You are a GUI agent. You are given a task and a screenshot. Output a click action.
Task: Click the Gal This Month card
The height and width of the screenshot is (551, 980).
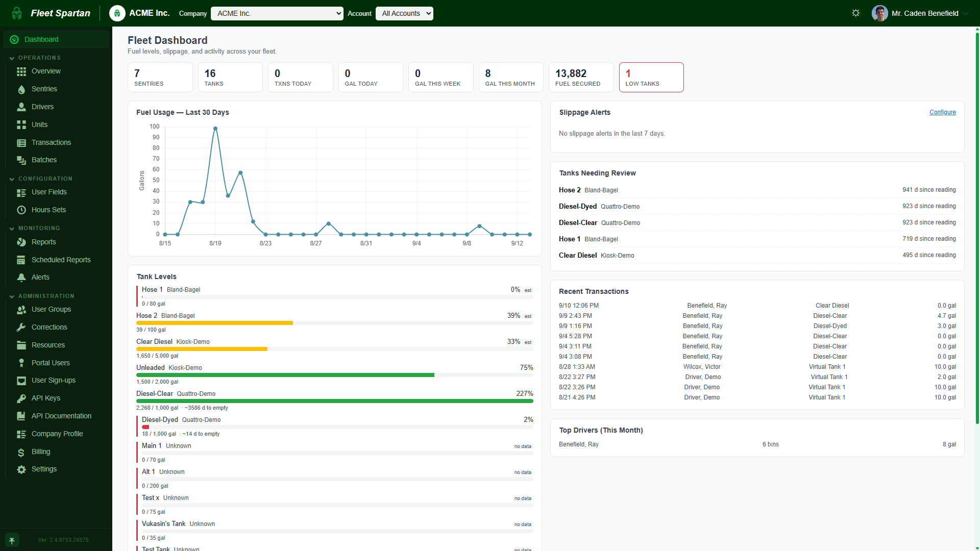511,78
